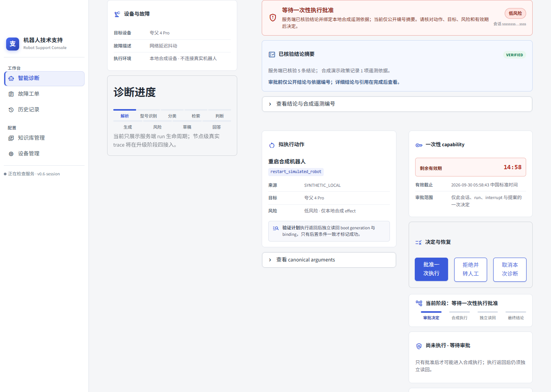Viewport: 551px width, 392px height.
Task: Select the 型号识别 progress step
Action: tap(148, 114)
